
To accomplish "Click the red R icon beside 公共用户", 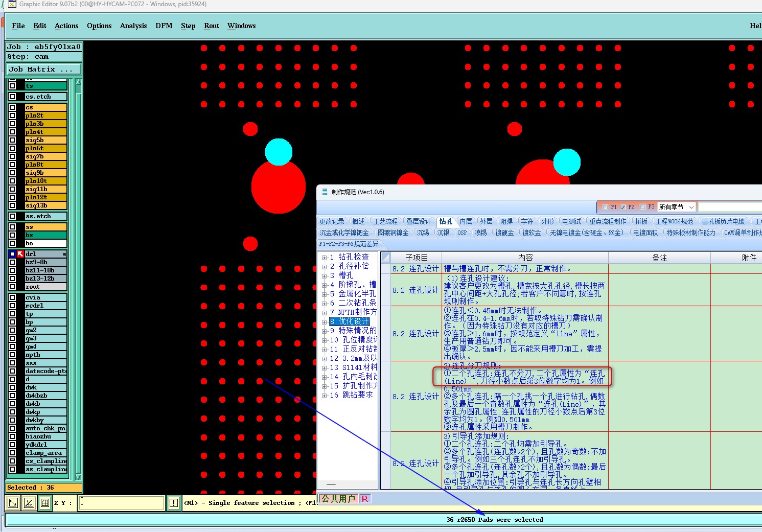I will [x=365, y=499].
